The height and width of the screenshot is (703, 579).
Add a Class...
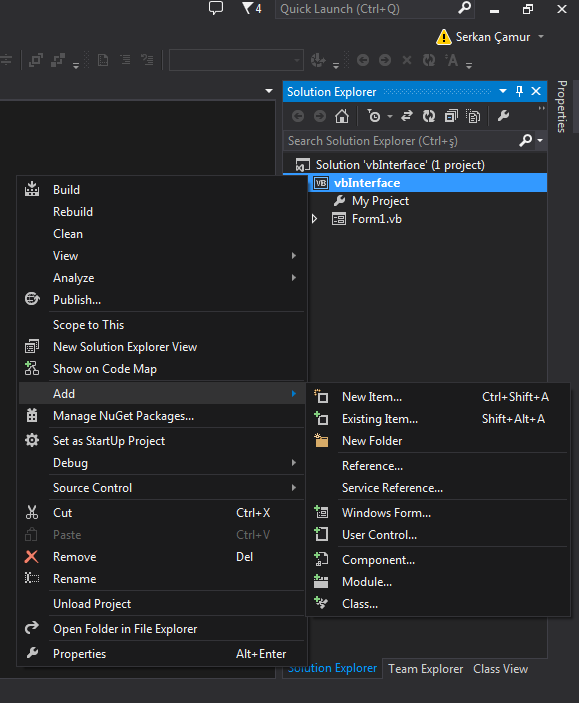(438, 604)
